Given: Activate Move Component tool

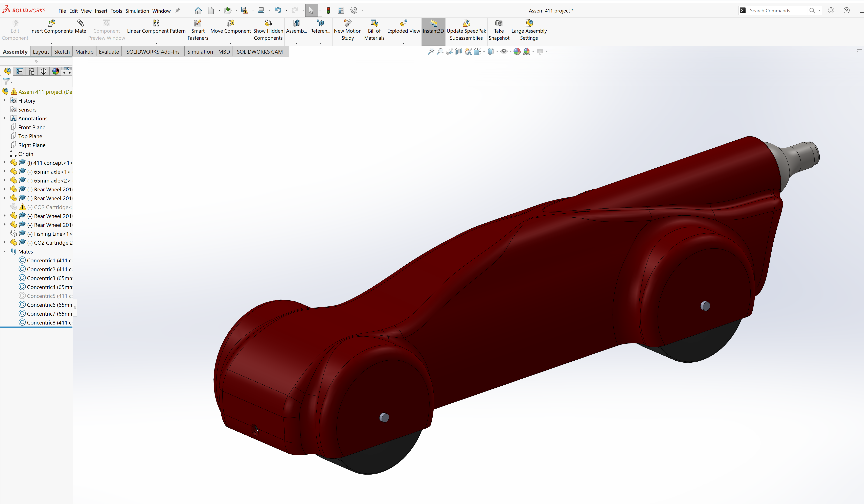Looking at the screenshot, I should coord(230,27).
